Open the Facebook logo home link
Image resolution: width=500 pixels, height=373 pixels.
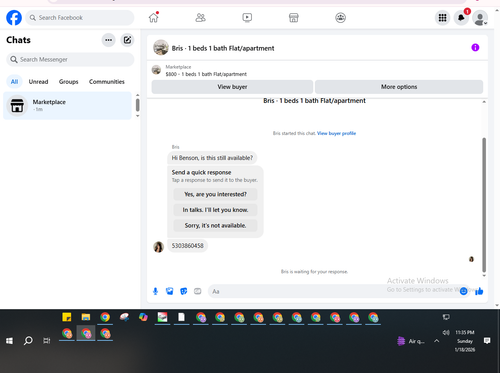pyautogui.click(x=14, y=18)
